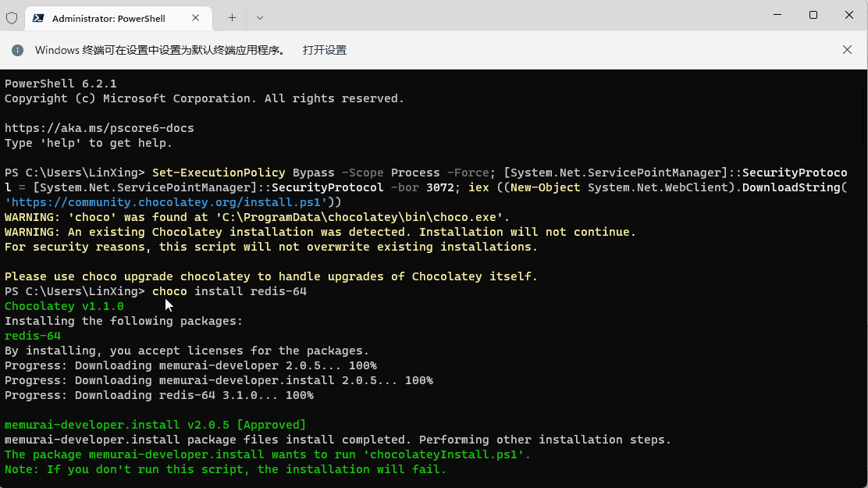Click the notification message about default terminal
Screen dimensions: 868x488
click(x=159, y=50)
